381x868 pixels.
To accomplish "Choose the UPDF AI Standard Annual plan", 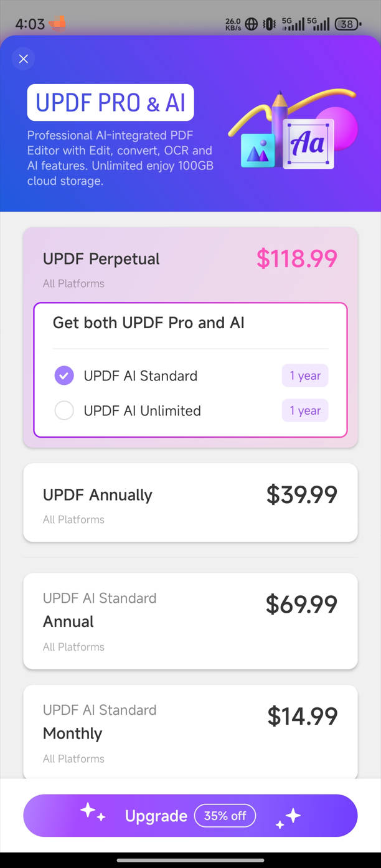I will point(190,621).
